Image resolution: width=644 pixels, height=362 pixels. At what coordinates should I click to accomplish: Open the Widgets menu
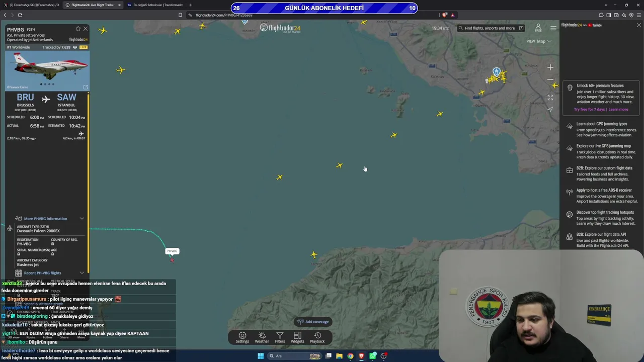pyautogui.click(x=297, y=337)
